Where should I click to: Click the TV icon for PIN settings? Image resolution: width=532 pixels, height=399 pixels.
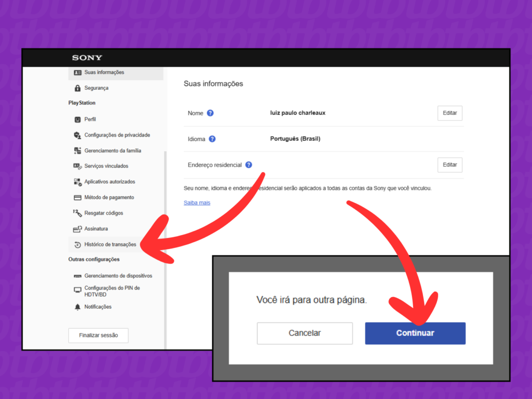78,290
